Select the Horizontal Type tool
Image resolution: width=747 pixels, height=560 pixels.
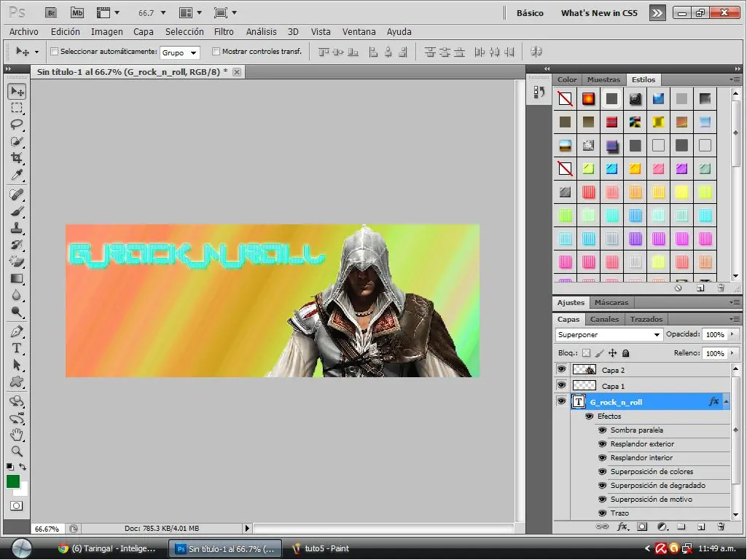tap(17, 348)
